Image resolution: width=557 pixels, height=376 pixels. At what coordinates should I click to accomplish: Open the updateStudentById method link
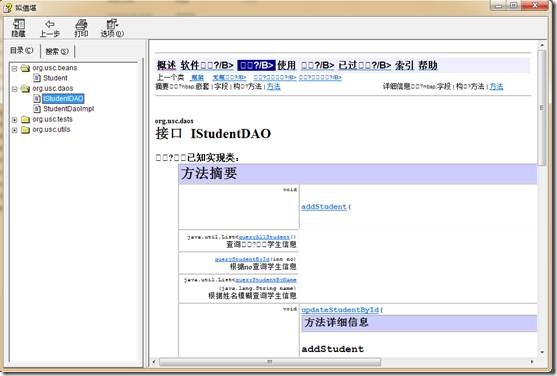pyautogui.click(x=340, y=310)
